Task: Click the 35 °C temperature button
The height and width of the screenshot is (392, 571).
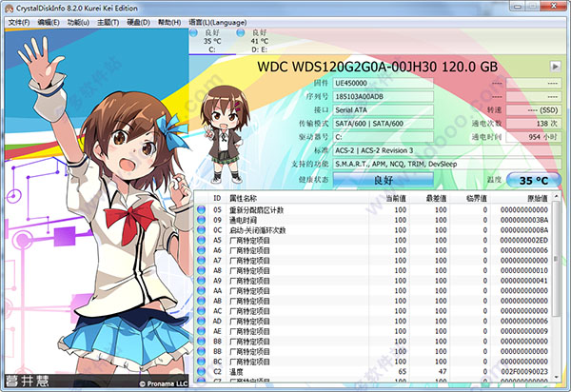Action: (534, 180)
